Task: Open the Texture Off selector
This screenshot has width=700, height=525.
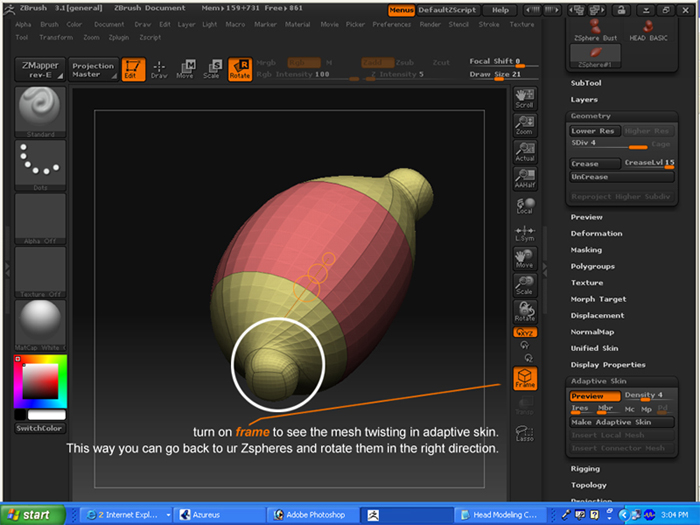Action: [40, 272]
